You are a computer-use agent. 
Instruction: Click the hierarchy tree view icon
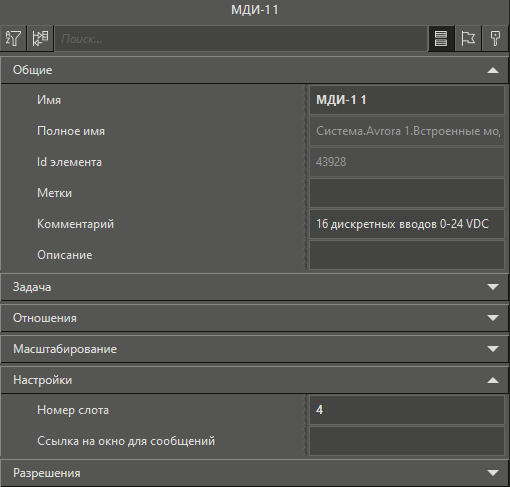(40, 38)
